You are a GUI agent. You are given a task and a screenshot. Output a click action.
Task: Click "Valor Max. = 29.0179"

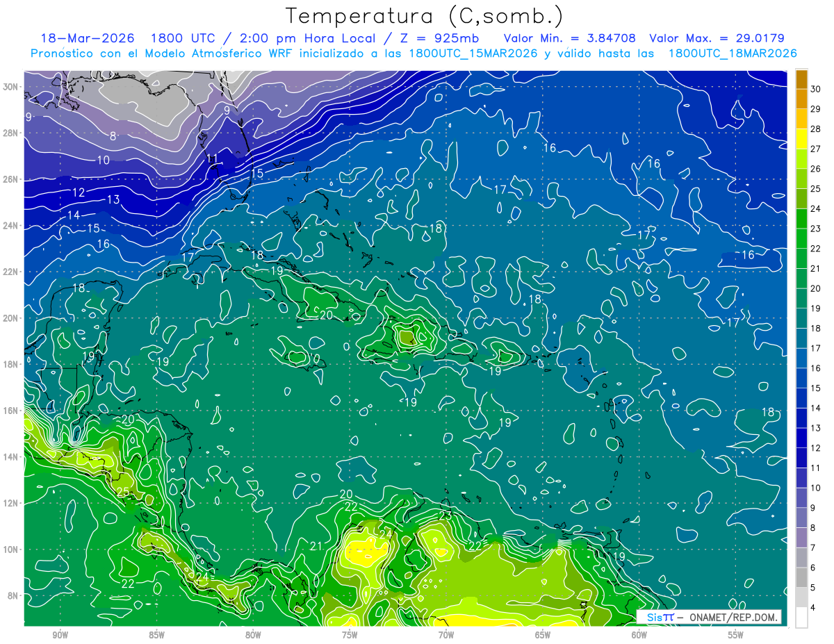click(717, 38)
